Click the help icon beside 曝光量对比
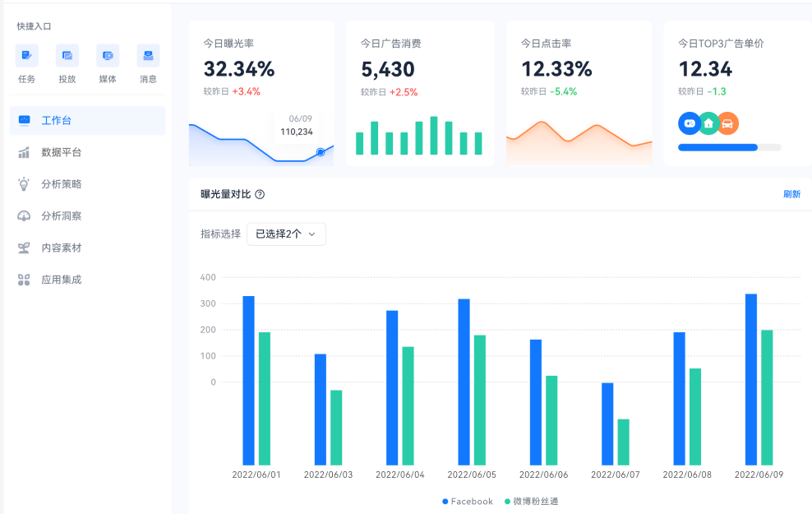The width and height of the screenshot is (812, 514). point(260,195)
